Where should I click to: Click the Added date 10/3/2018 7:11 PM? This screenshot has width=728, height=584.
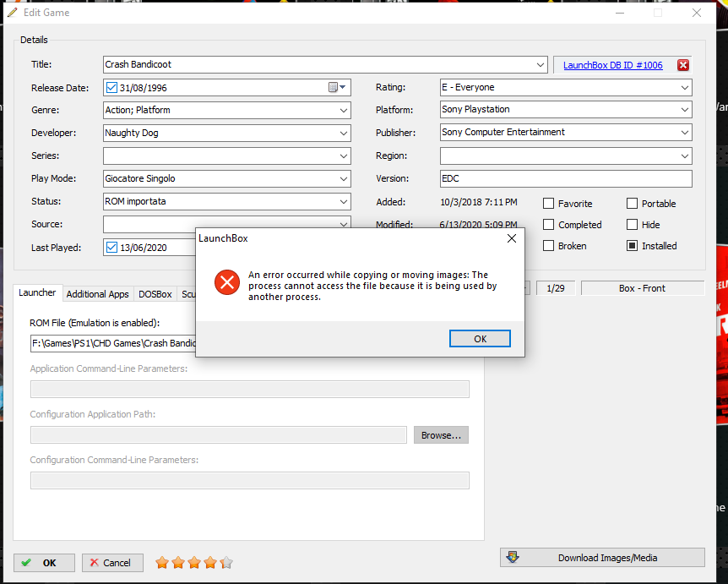click(x=478, y=202)
